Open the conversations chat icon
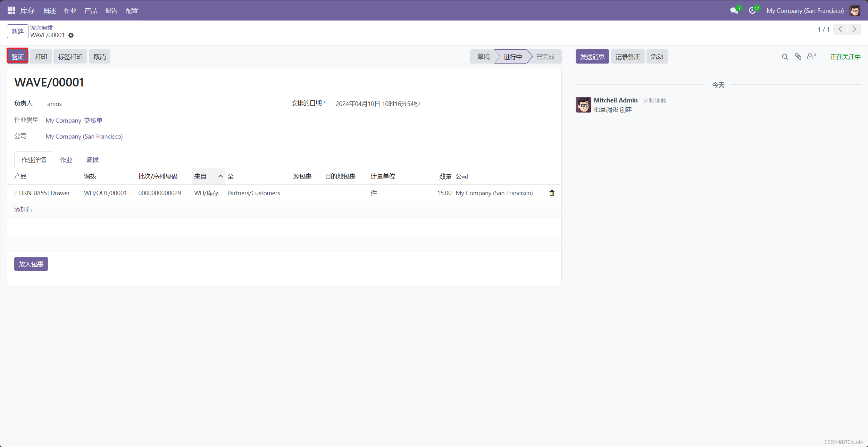Image resolution: width=868 pixels, height=447 pixels. (734, 11)
